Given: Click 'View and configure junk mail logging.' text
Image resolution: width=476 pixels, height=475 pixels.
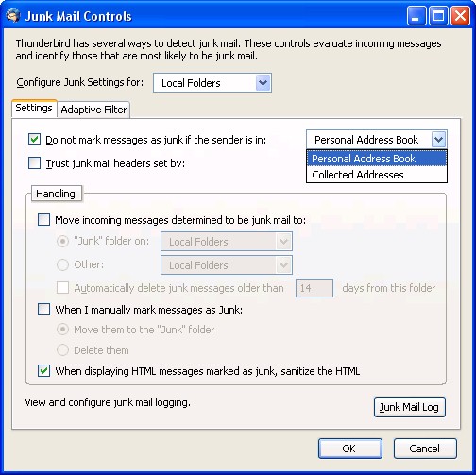Looking at the screenshot, I should pyautogui.click(x=108, y=402).
